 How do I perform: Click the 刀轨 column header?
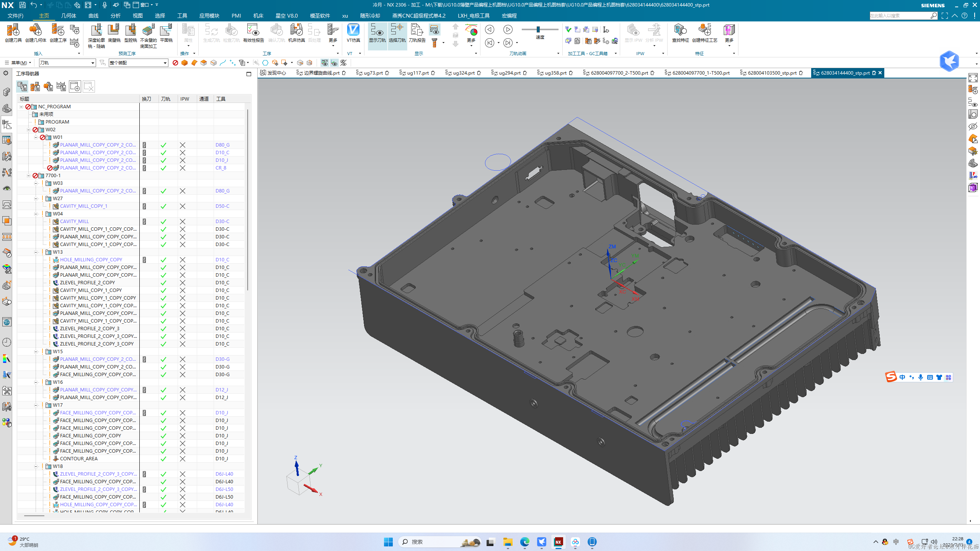168,99
